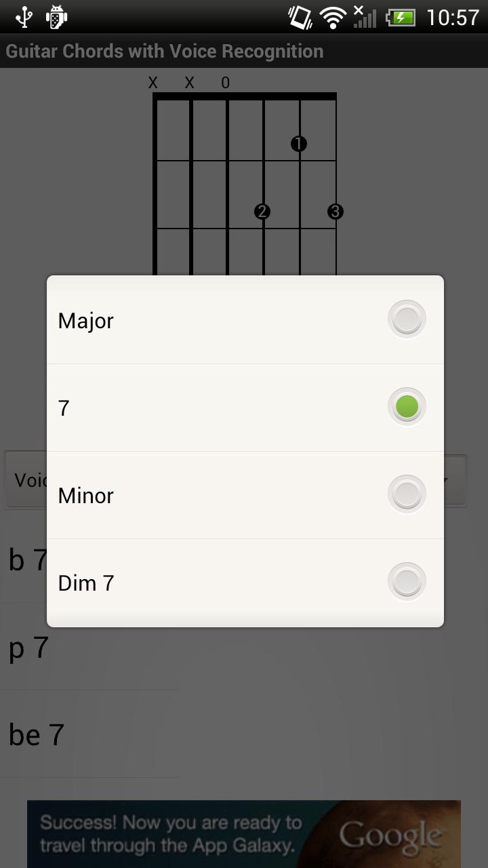Tap the cellular signal bars icon
The width and height of the screenshot is (488, 868).
pos(365,17)
